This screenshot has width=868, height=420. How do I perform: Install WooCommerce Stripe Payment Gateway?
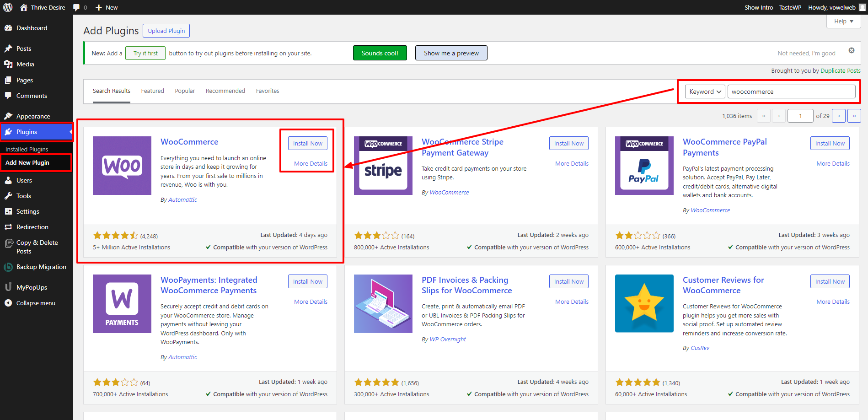coord(569,143)
